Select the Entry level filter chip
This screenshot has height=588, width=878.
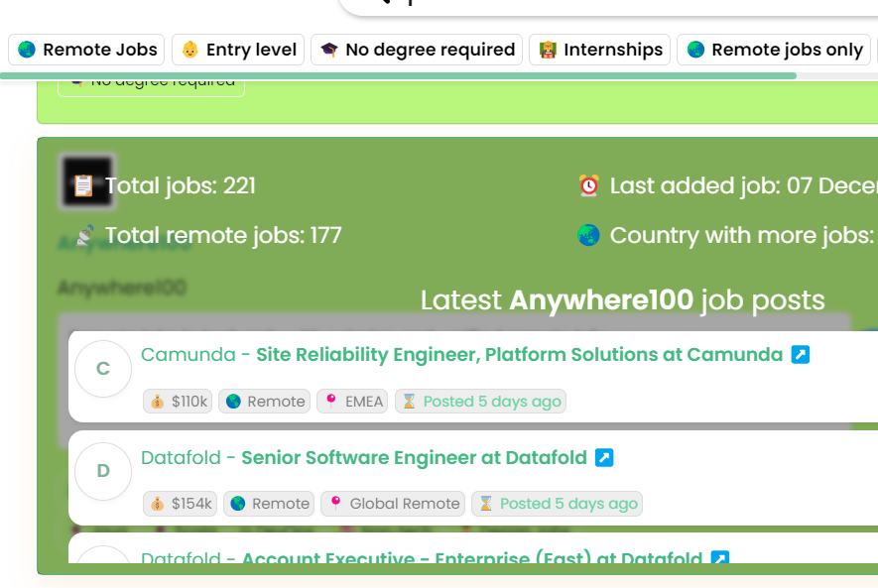(238, 50)
